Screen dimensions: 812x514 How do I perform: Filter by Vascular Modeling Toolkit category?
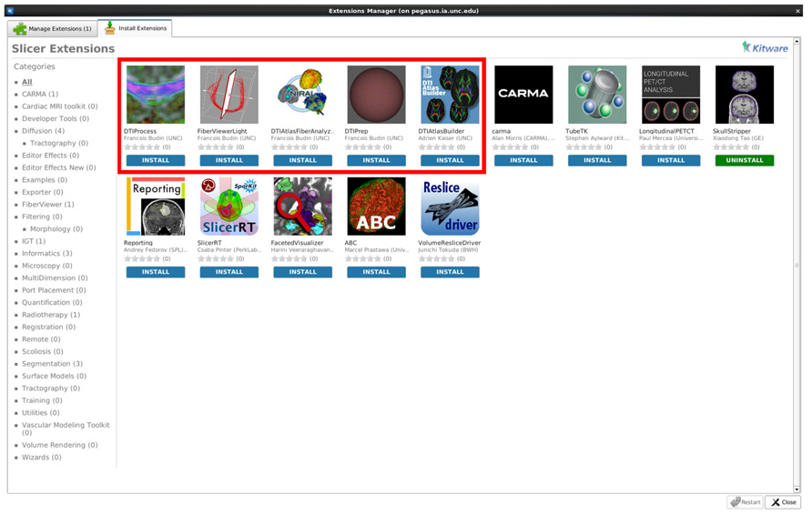[66, 428]
